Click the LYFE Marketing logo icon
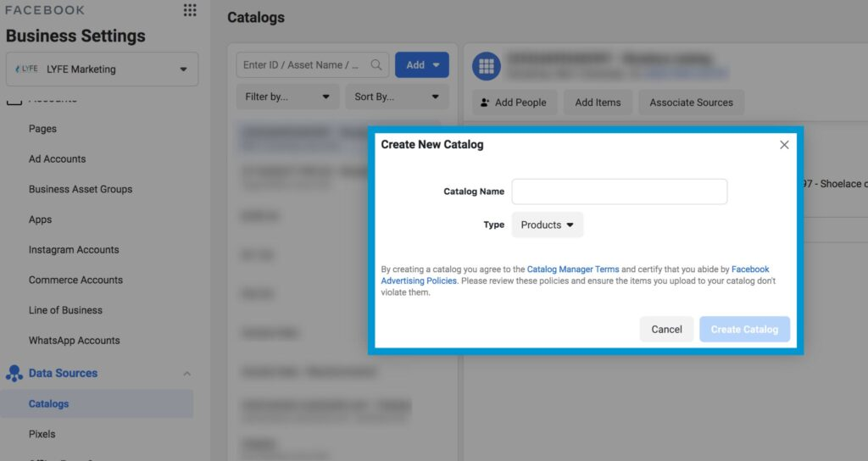 click(x=26, y=69)
